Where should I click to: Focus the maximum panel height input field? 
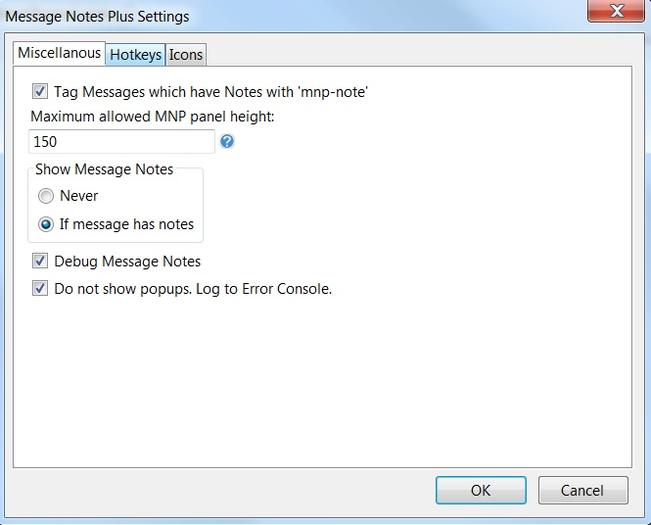(x=122, y=142)
